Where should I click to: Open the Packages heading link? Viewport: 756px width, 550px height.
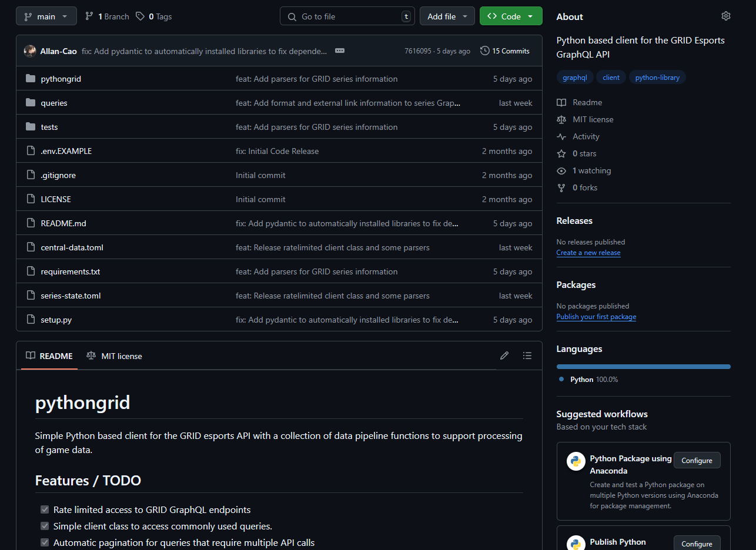[x=576, y=285]
